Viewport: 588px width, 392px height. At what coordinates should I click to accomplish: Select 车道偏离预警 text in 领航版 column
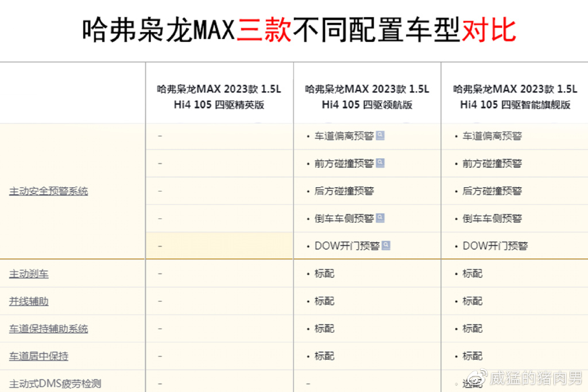tap(345, 136)
